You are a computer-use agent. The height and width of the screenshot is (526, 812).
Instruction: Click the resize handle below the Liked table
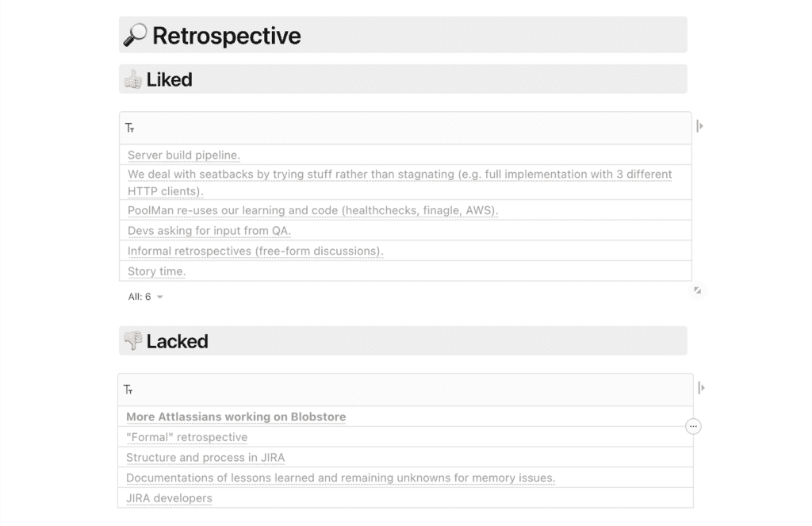point(698,291)
